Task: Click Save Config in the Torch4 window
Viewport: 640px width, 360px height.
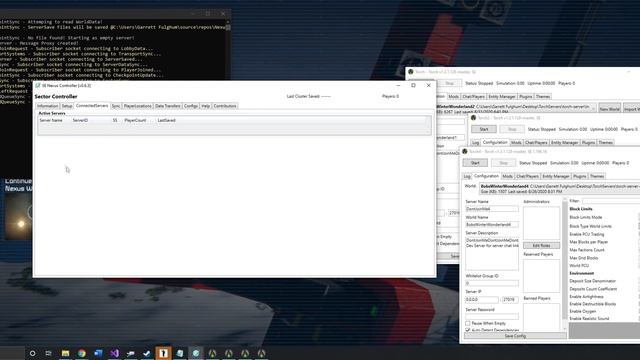Action: point(515,336)
